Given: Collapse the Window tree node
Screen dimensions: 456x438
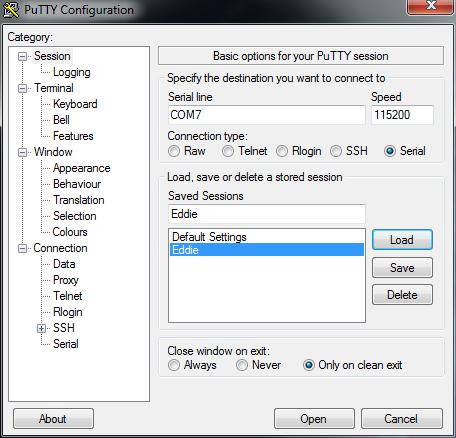Looking at the screenshot, I should [x=22, y=152].
